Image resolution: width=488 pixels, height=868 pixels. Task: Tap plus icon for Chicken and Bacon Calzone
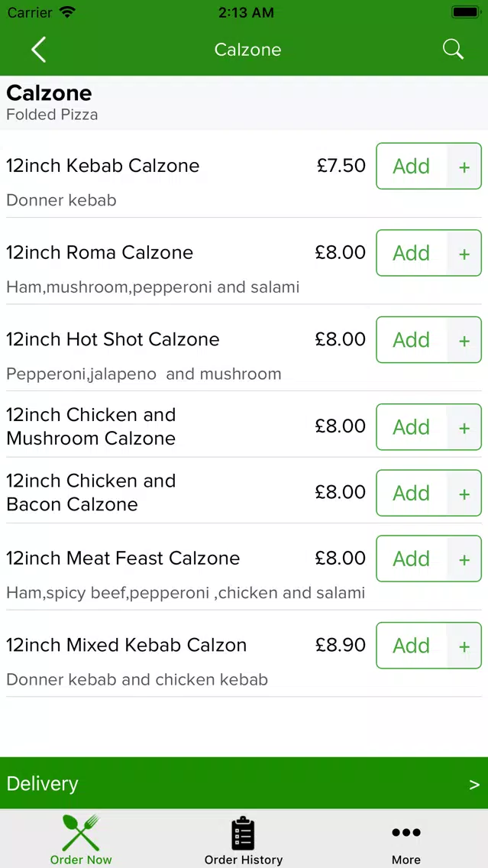pyautogui.click(x=464, y=494)
